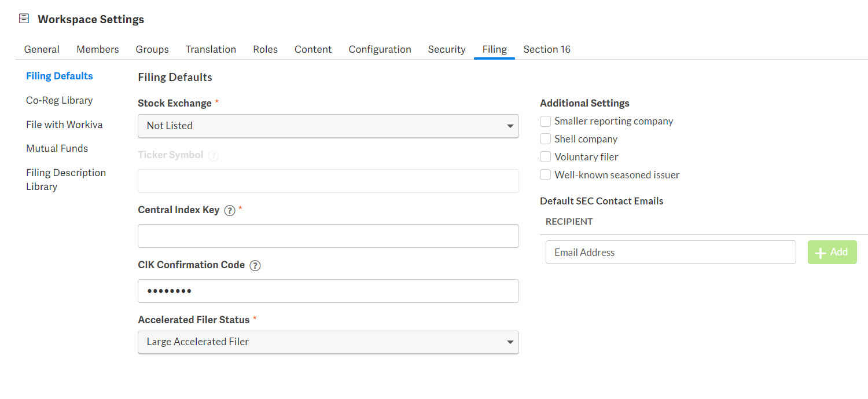Image resolution: width=868 pixels, height=399 pixels.
Task: Go to the Members tab
Action: click(97, 49)
